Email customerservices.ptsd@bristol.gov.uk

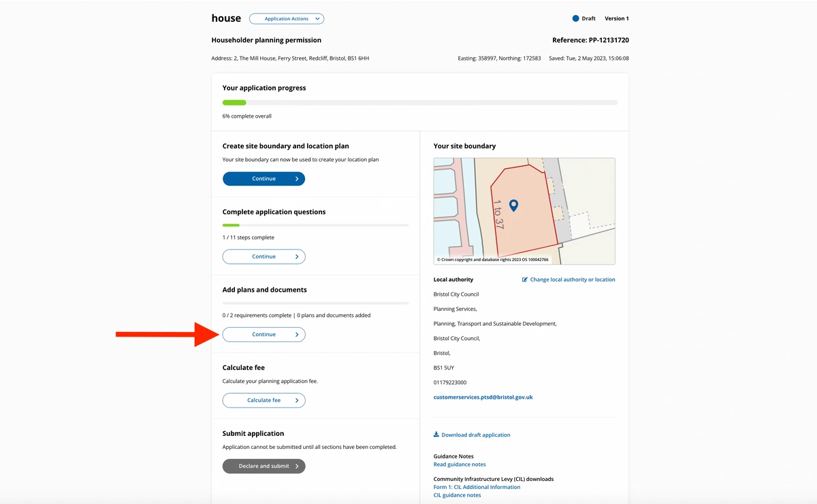tap(483, 397)
